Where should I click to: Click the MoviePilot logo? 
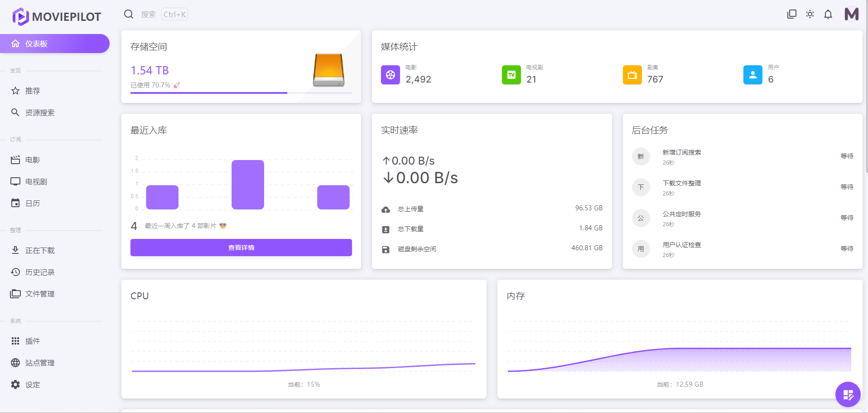coord(57,17)
